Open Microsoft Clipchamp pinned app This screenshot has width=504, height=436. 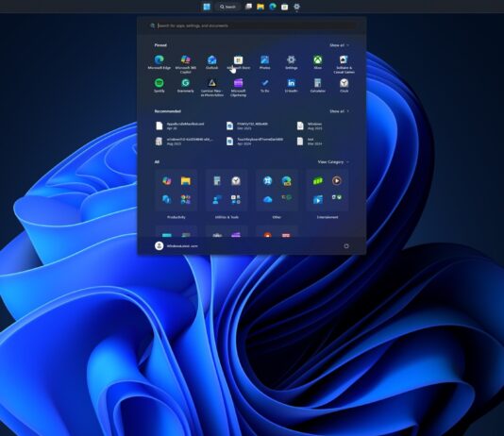coord(238,88)
